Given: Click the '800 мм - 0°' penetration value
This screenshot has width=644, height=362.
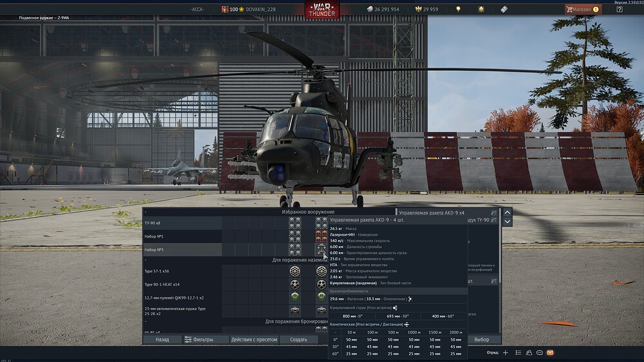Looking at the screenshot, I should coord(352,316).
